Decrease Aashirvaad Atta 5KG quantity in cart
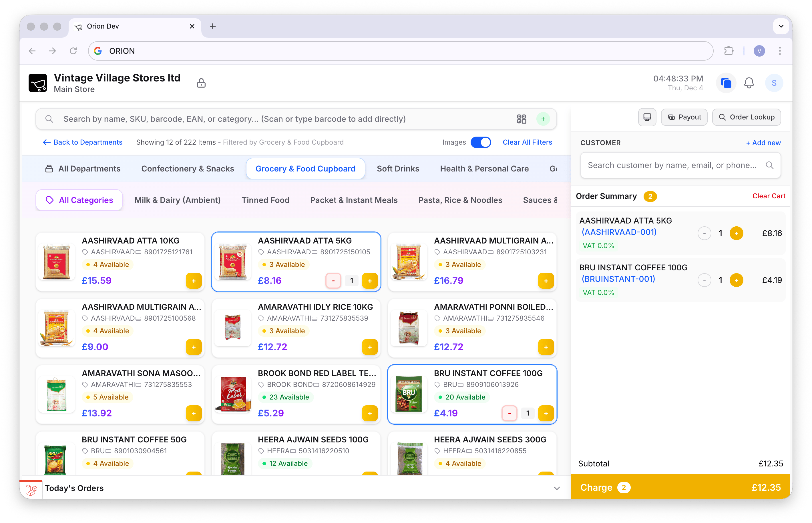This screenshot has width=812, height=523. [704, 233]
